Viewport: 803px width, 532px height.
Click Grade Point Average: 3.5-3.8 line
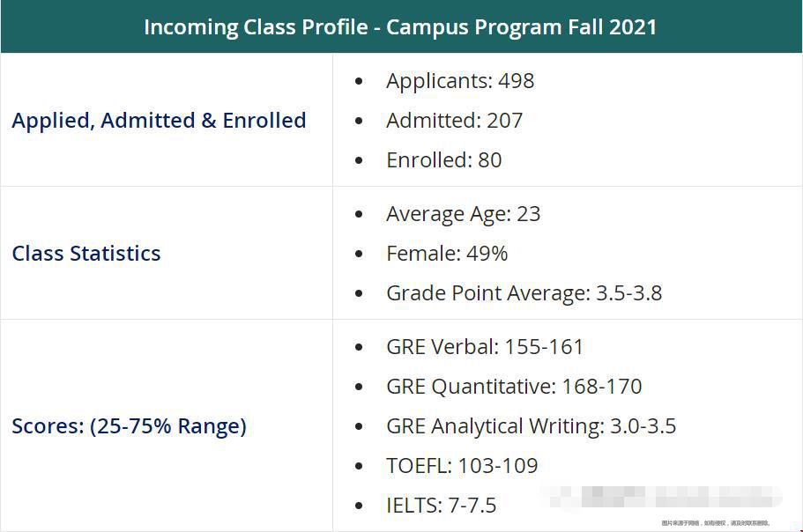(524, 293)
